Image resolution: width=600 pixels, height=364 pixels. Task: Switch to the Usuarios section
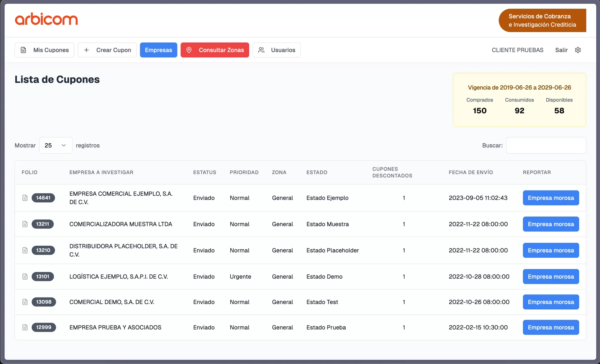pyautogui.click(x=276, y=50)
